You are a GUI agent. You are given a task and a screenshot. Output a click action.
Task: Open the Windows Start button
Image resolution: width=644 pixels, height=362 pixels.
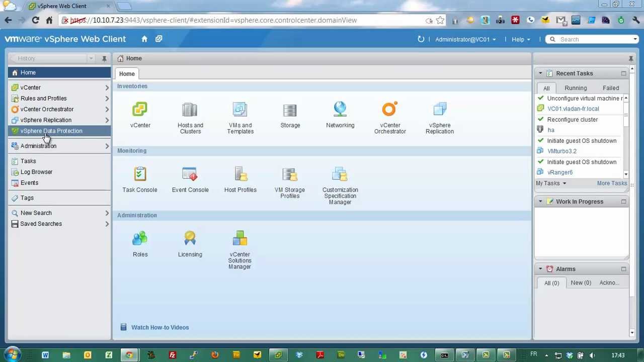click(x=12, y=354)
